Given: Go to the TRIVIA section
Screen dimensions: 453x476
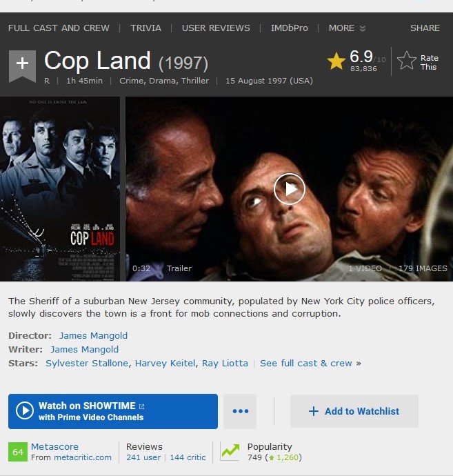Looking at the screenshot, I should click(145, 28).
